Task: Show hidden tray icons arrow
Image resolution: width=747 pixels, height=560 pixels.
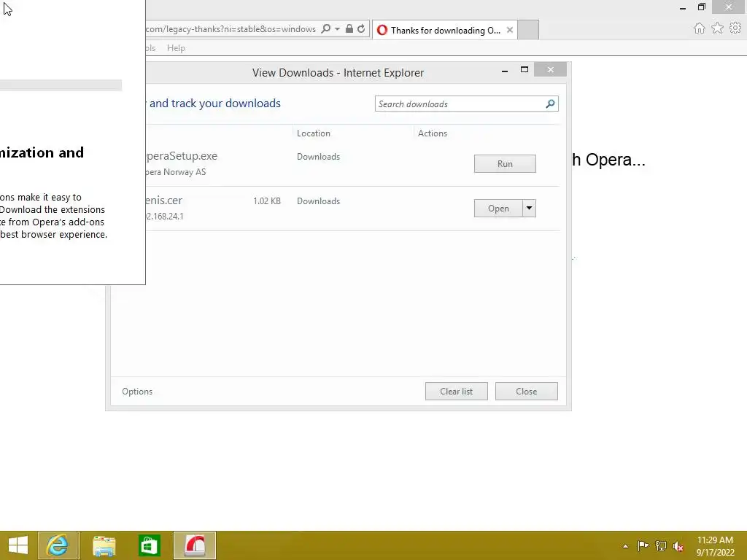Action: pos(625,546)
